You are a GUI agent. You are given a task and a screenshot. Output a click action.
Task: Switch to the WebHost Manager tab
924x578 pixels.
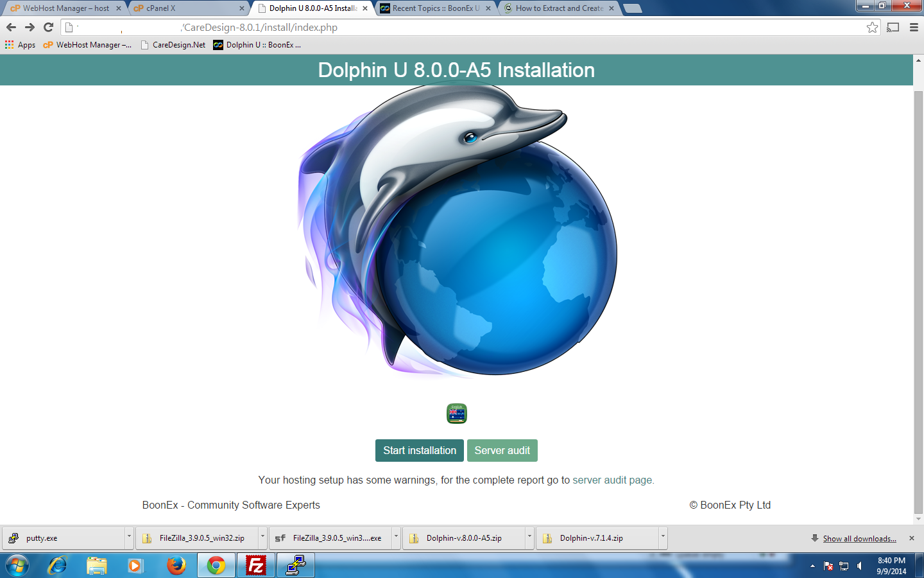pos(64,8)
